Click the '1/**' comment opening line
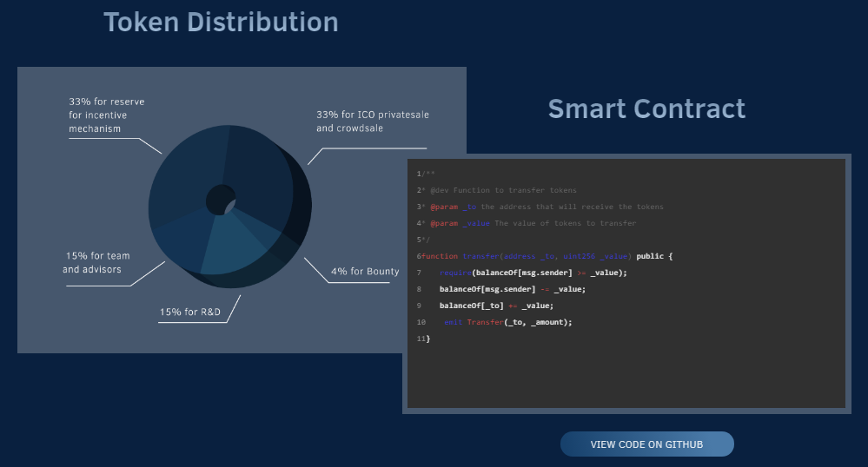 (x=426, y=174)
